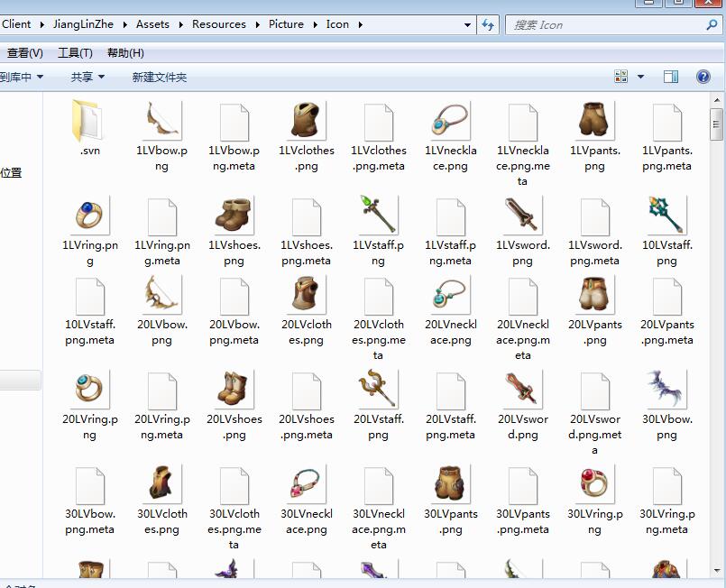This screenshot has width=726, height=588.
Task: Open the help button in toolbar
Action: (x=703, y=78)
